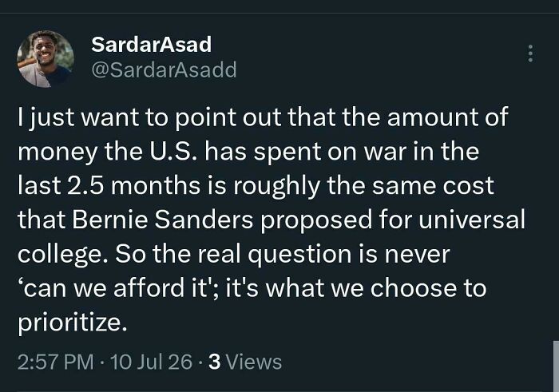Viewport: 559px width, 392px height.
Task: Select the 10 Jul 26 date
Action: pos(152,362)
